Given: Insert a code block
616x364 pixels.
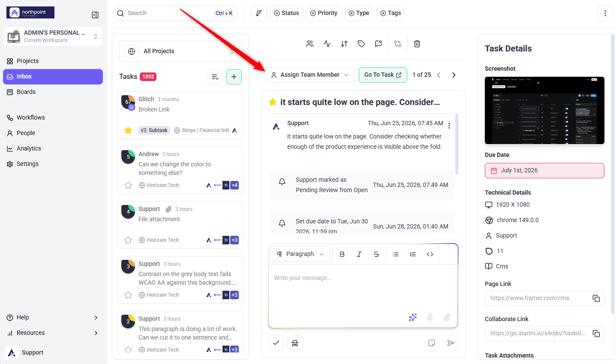Looking at the screenshot, I should (430, 254).
